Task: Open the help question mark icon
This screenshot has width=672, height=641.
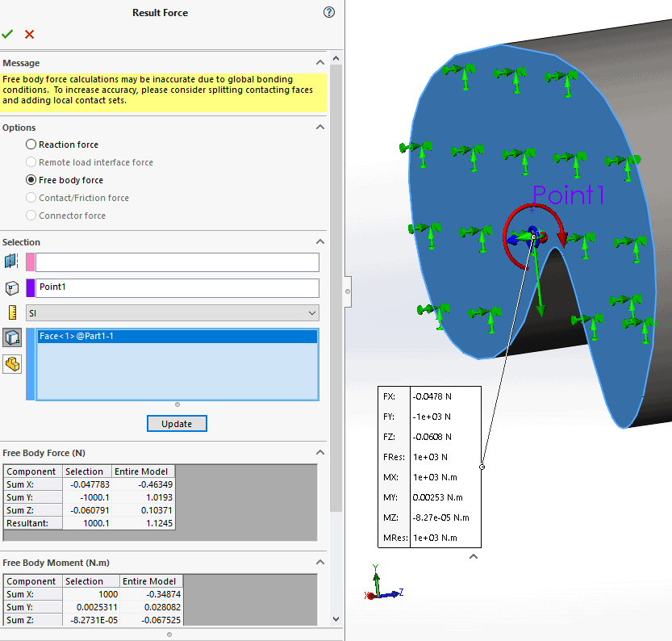Action: pyautogui.click(x=328, y=12)
